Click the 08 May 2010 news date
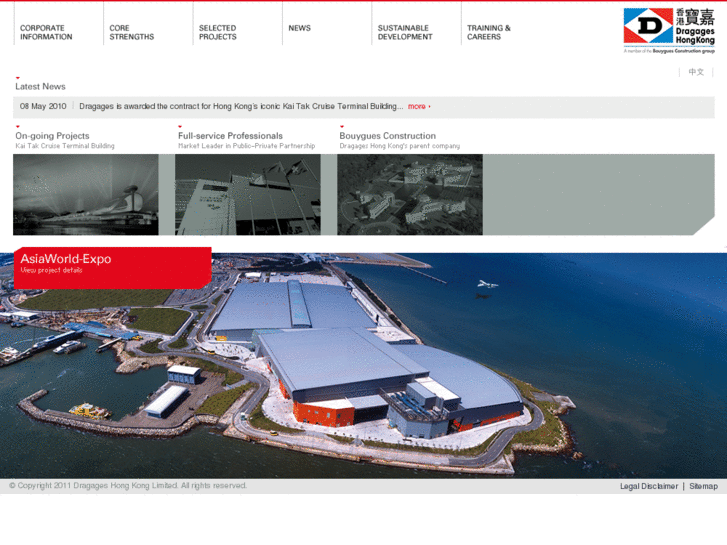Viewport: 727px width, 545px height. tap(43, 106)
